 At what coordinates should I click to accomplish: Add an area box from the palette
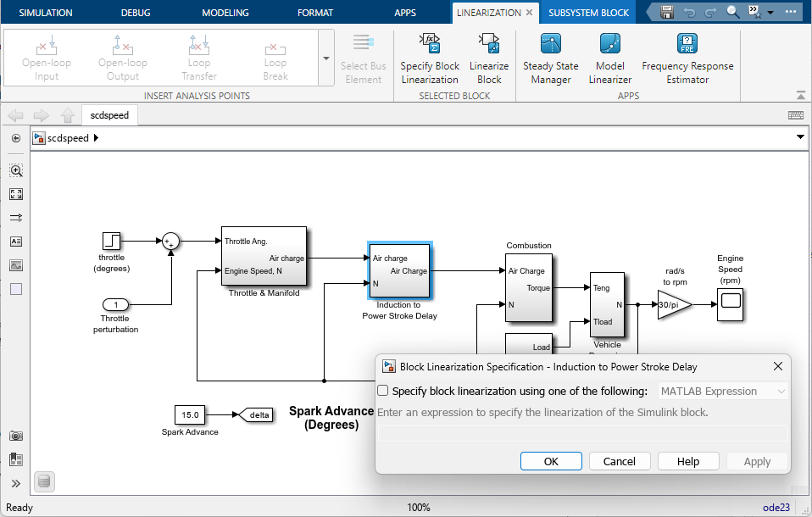coord(16,289)
